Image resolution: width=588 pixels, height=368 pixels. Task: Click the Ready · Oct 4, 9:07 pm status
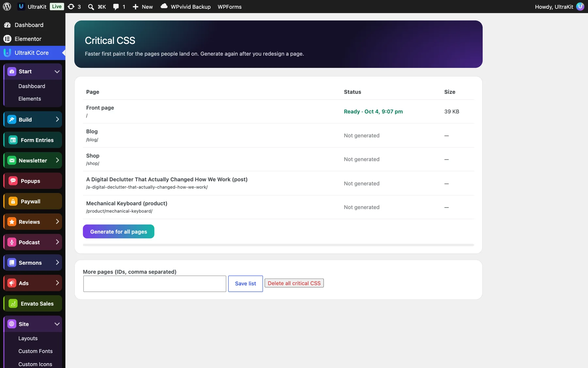click(x=373, y=112)
